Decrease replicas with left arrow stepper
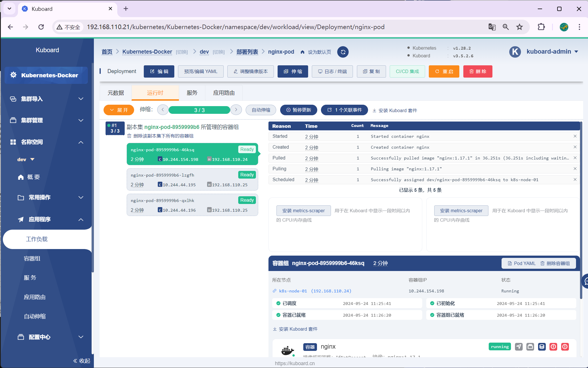The image size is (588, 368). (x=163, y=110)
